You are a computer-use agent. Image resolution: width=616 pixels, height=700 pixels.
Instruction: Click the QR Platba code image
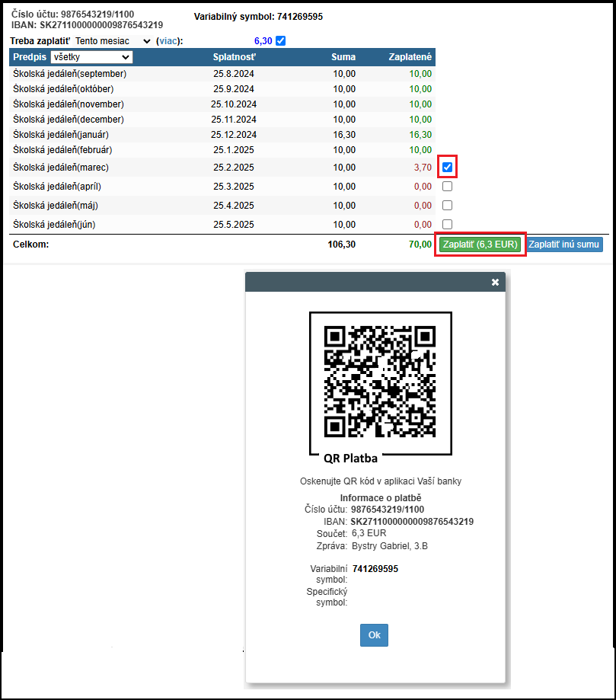pos(380,383)
